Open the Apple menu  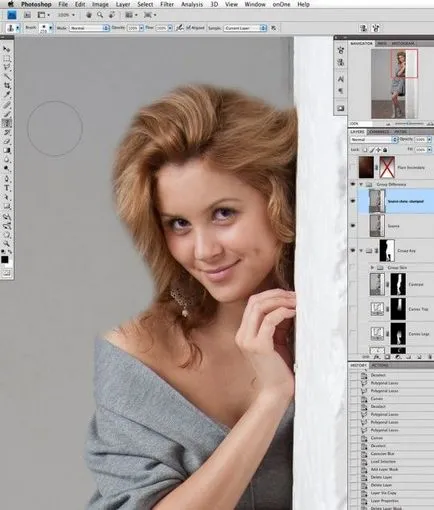pos(10,4)
